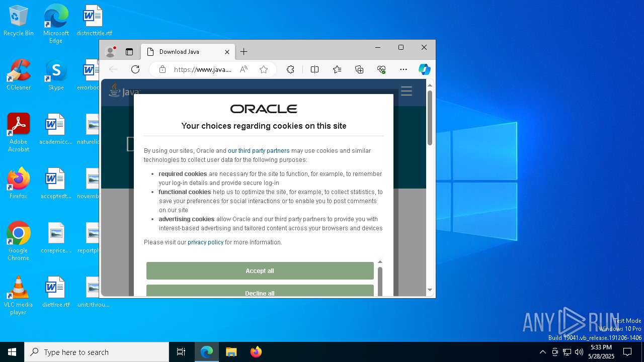Add page to favorites star icon
The height and width of the screenshot is (362, 644).
(x=264, y=69)
